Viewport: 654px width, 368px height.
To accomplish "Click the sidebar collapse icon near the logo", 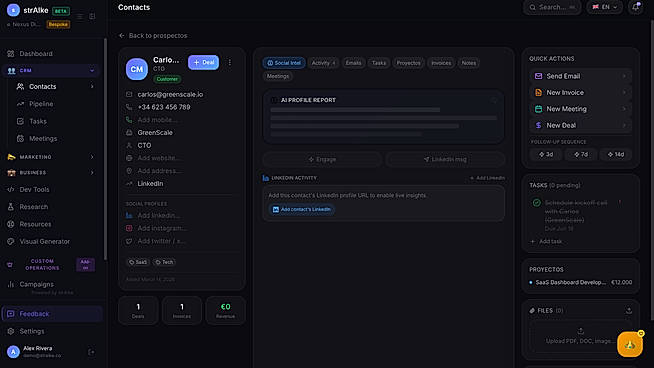I will (92, 16).
